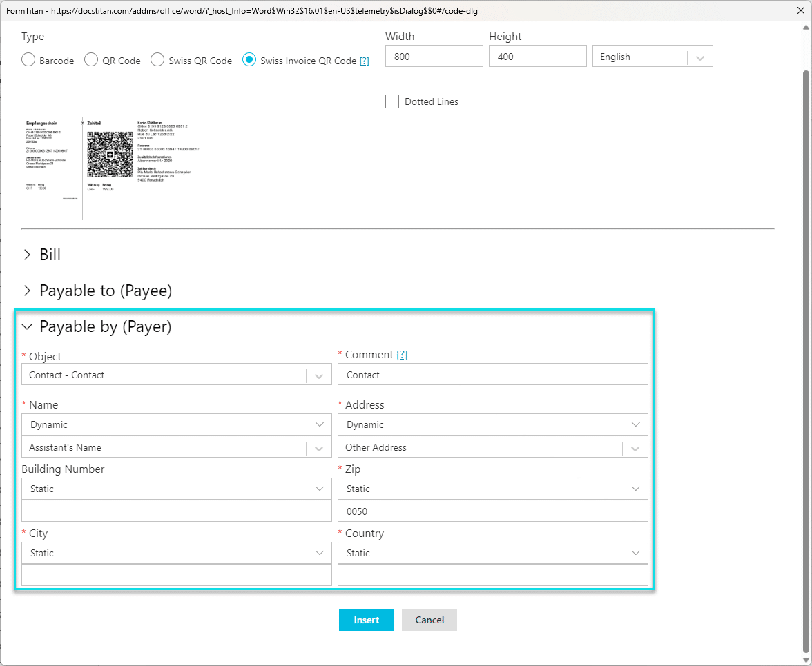Screen dimensions: 812x666
Task: Select the Barcode type
Action: pyautogui.click(x=28, y=60)
